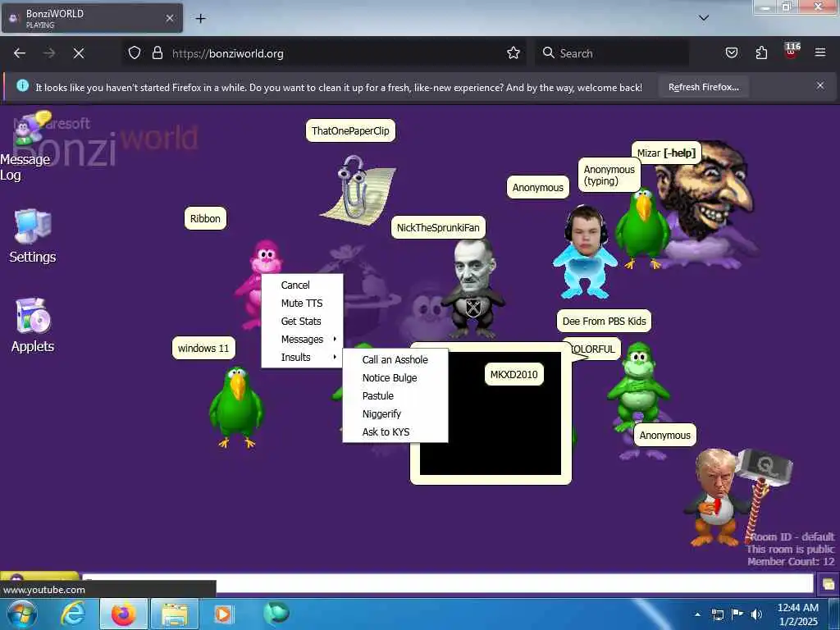Select Call an Asshole menu entry

pyautogui.click(x=395, y=360)
